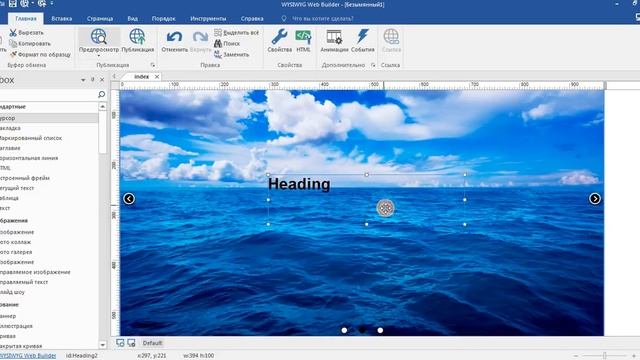
Task: Open the Предпросмотр dropdown arrow
Action: [99, 56]
